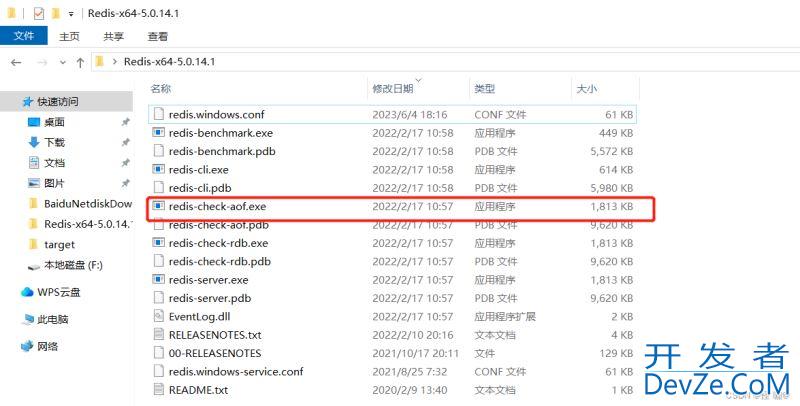Select the redis-check-aof.pdb file name
The image size is (800, 406).
(x=219, y=225)
